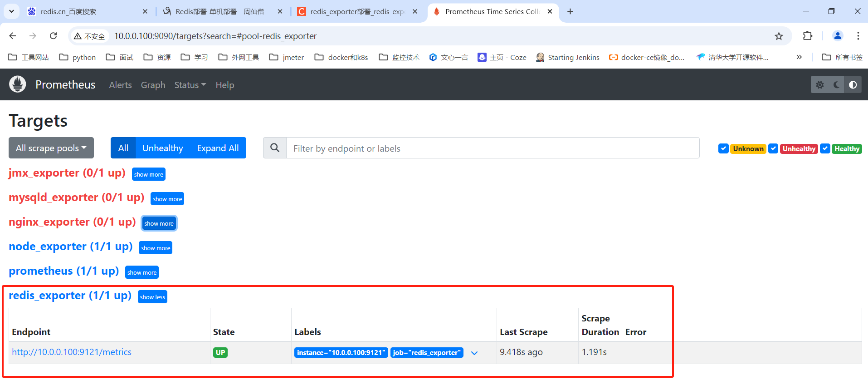868x390 pixels.
Task: Go back with browser back arrow
Action: click(x=13, y=36)
